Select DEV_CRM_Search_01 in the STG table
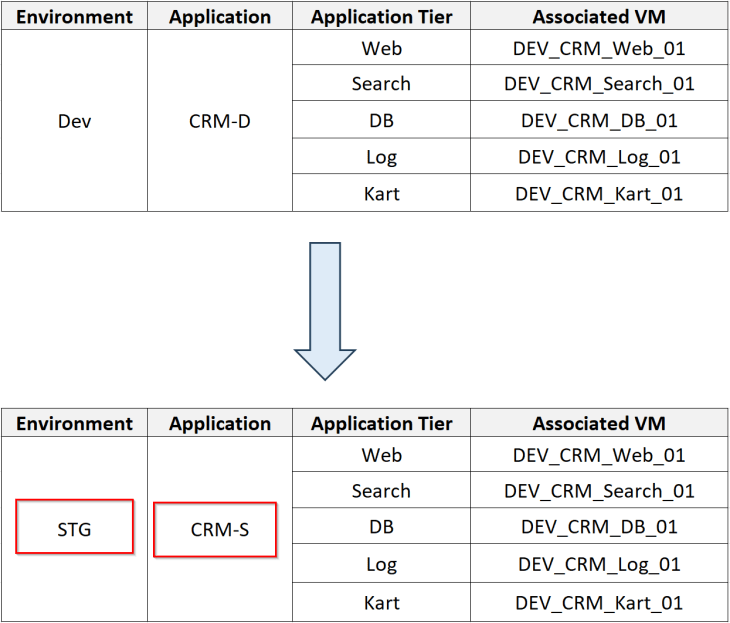The image size is (730, 623). 599,491
